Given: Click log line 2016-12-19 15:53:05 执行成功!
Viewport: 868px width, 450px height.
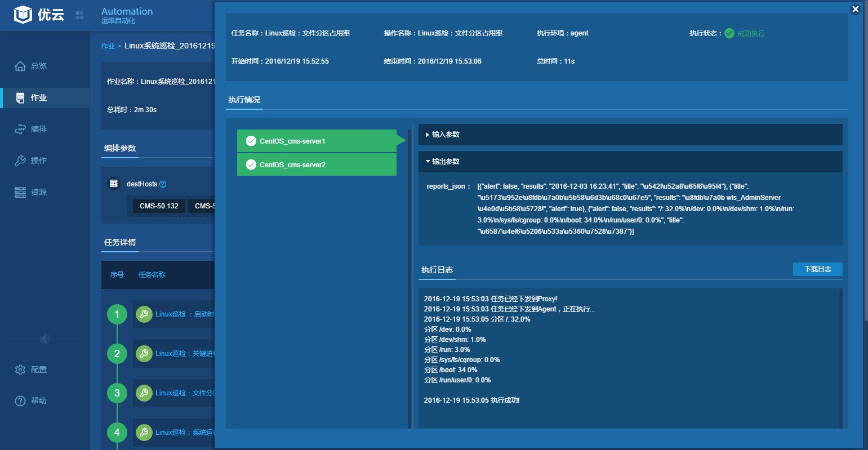Looking at the screenshot, I should click(x=471, y=400).
